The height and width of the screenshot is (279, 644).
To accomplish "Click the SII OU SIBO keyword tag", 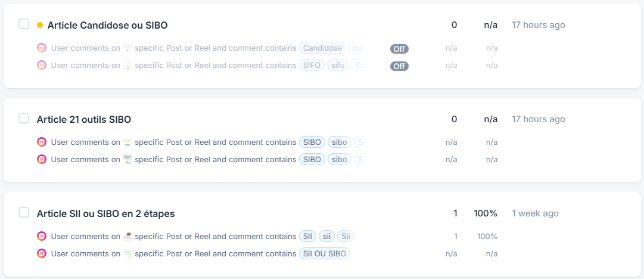I will point(325,253).
